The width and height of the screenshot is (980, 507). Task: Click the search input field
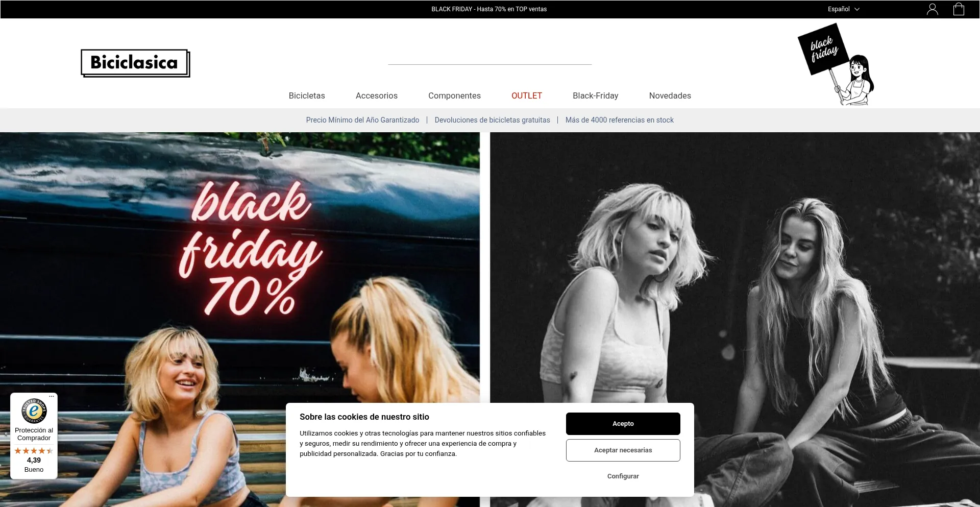[x=489, y=57]
